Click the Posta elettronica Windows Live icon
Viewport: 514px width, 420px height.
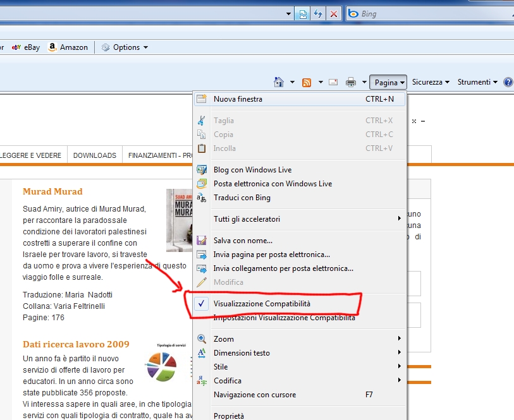(x=202, y=184)
